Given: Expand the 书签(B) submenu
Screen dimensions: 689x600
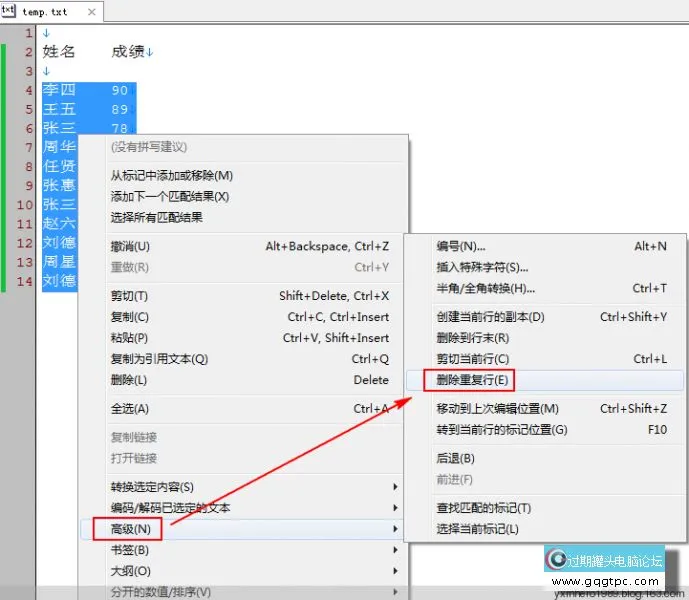Looking at the screenshot, I should 243,550.
